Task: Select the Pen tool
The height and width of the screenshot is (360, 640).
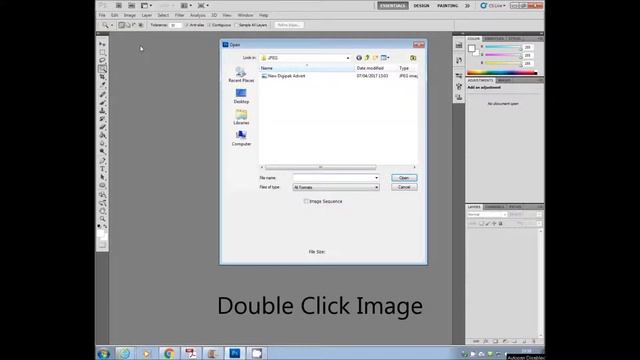Action: click(102, 160)
